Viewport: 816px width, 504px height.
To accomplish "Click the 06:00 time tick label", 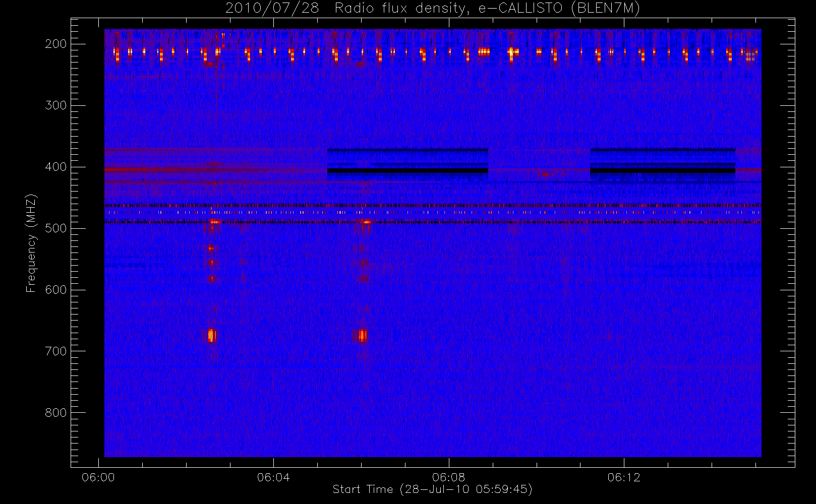I will [x=98, y=477].
